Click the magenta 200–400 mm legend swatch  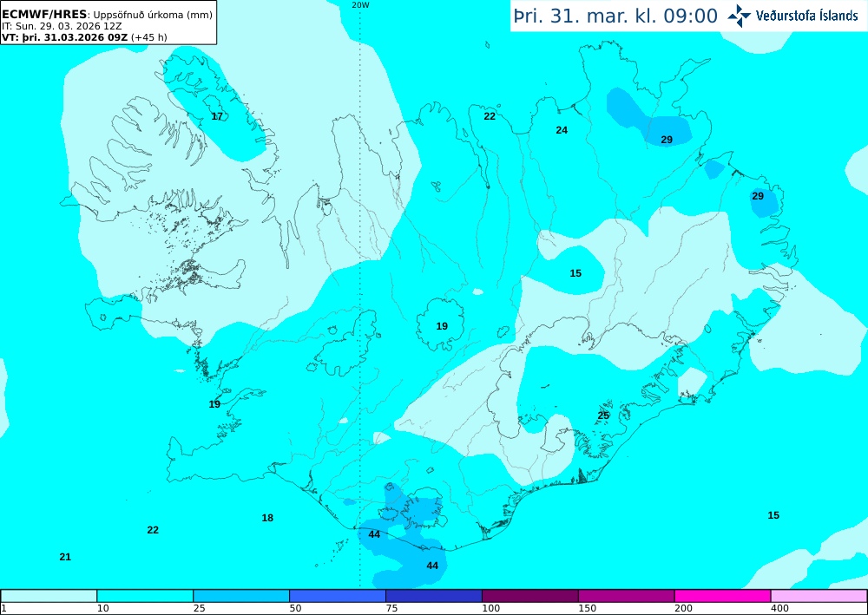click(723, 596)
